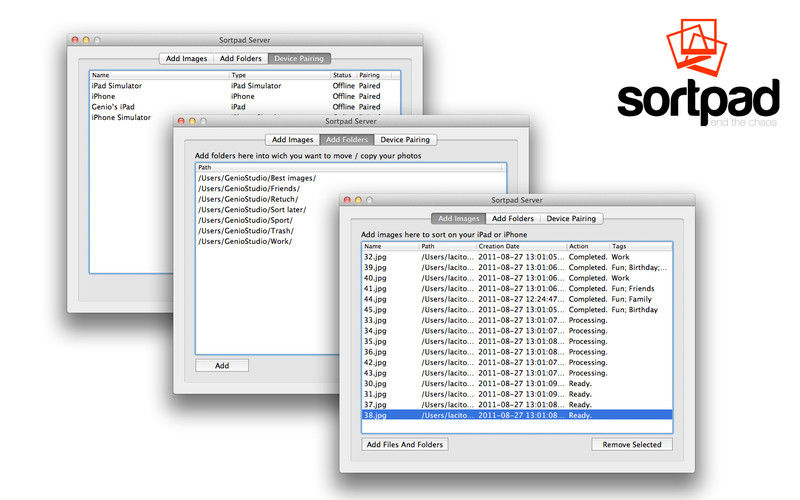Sort by Path column in images table
This screenshot has width=800, height=500.
[447, 246]
